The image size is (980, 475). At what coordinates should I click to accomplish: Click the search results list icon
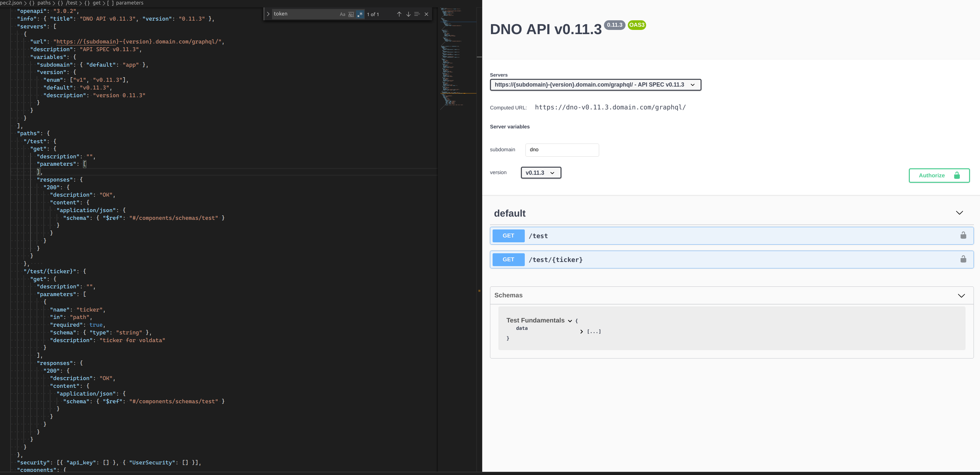pyautogui.click(x=416, y=14)
